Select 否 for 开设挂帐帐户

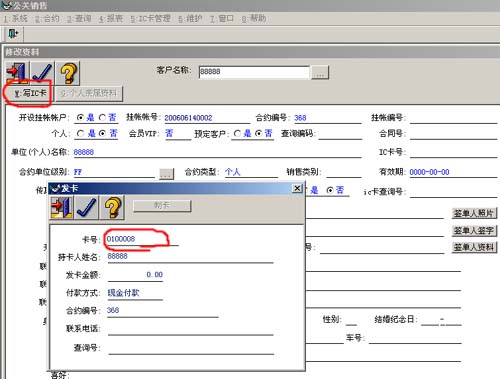(x=103, y=118)
